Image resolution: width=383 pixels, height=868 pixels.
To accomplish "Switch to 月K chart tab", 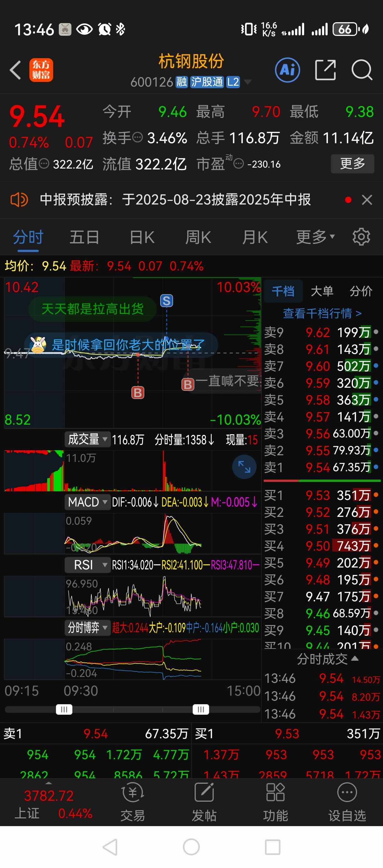I will [x=255, y=237].
